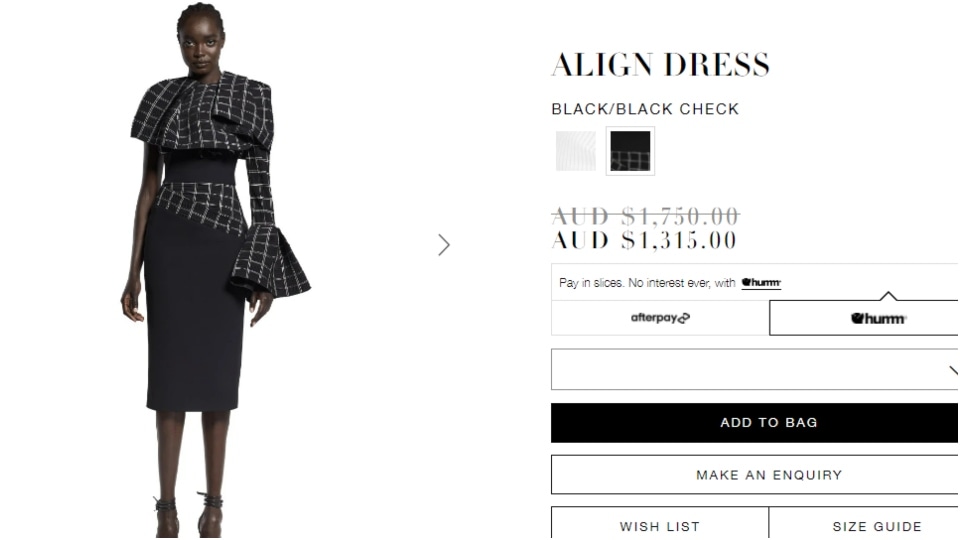Open the Size Guide
Viewport: 960px width, 540px height.
864,523
